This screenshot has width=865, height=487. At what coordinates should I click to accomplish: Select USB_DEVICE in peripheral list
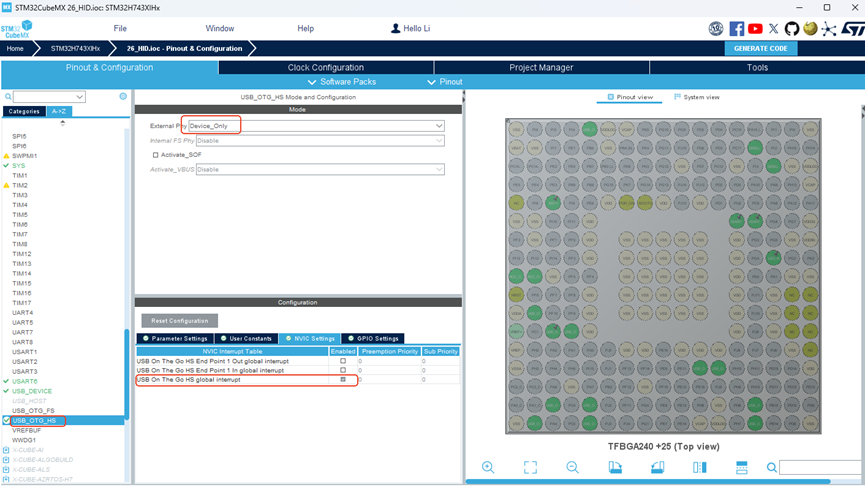tap(32, 391)
